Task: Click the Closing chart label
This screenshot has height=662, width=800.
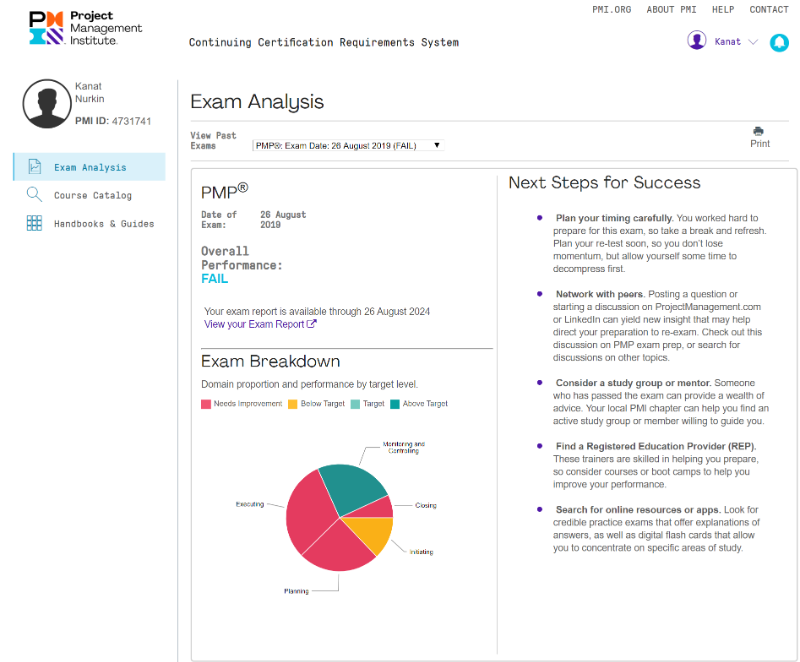Action: pyautogui.click(x=426, y=505)
